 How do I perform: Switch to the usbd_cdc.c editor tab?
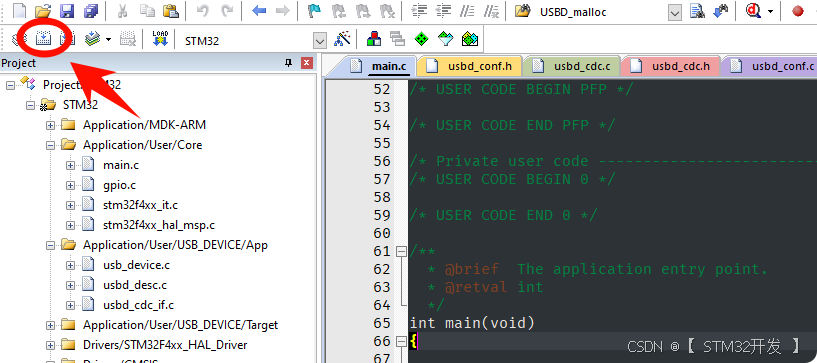pyautogui.click(x=573, y=66)
